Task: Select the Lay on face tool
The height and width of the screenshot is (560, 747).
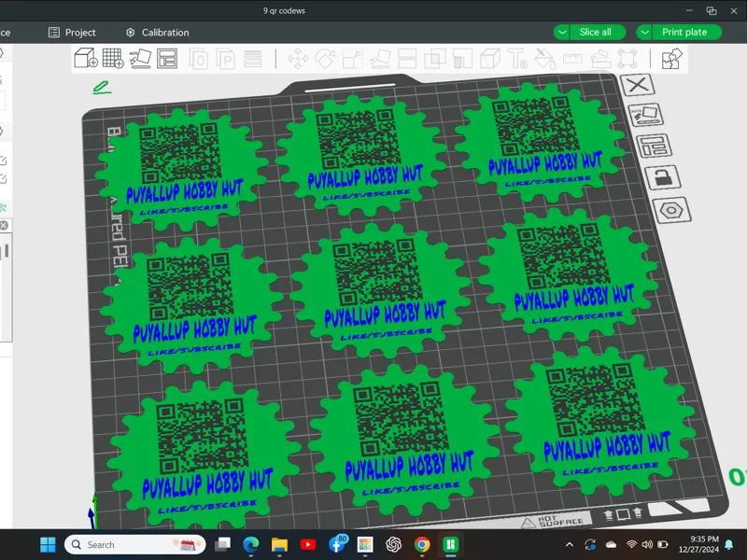Action: tap(380, 59)
